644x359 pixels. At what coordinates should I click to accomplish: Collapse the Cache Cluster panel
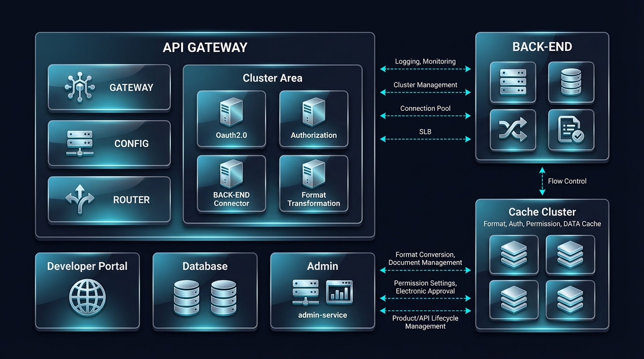click(542, 212)
